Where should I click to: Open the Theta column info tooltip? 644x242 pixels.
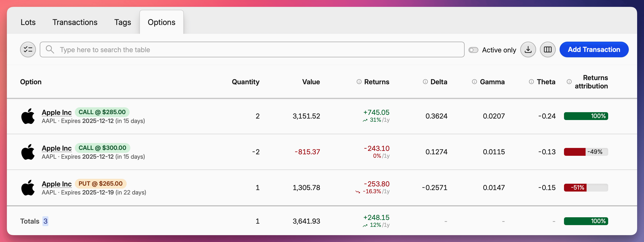click(x=531, y=82)
